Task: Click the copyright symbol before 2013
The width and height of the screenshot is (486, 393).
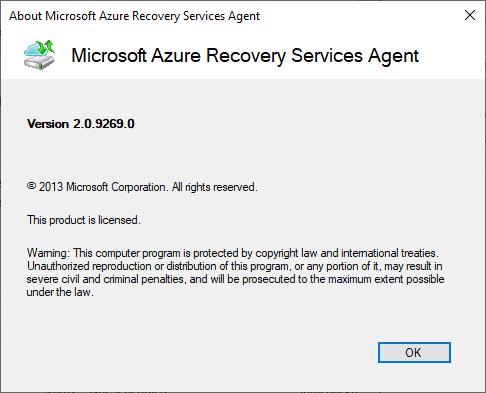Action: [x=31, y=186]
